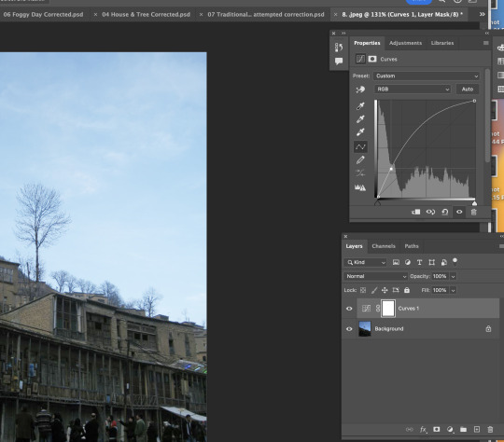504x442 pixels.
Task: Click view previous state icon
Action: [x=430, y=212]
